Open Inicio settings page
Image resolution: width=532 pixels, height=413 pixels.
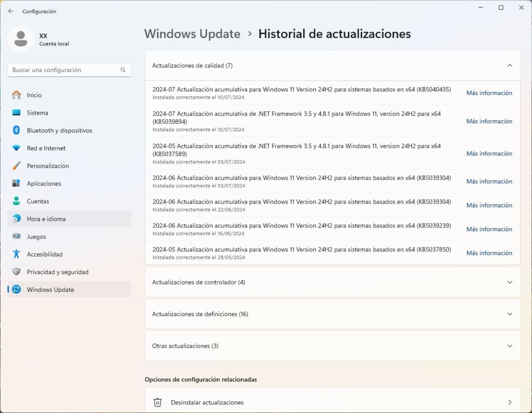click(x=69, y=95)
